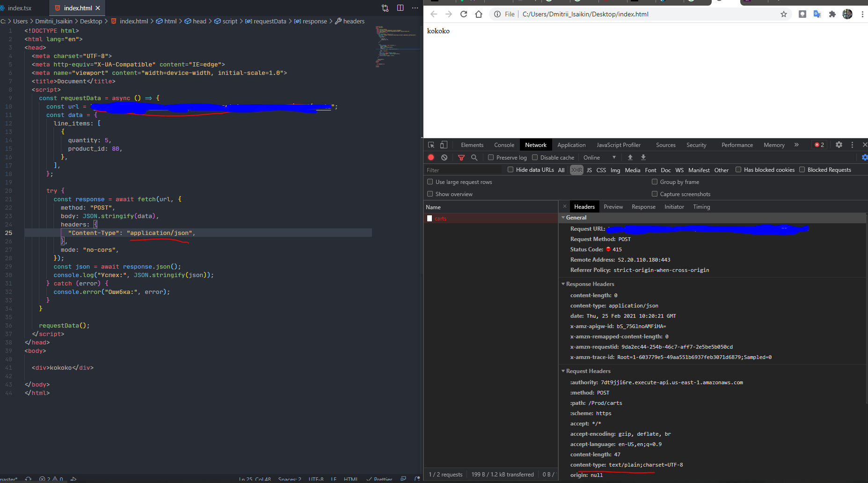Enable Capture screenshots checkbox

coord(655,194)
